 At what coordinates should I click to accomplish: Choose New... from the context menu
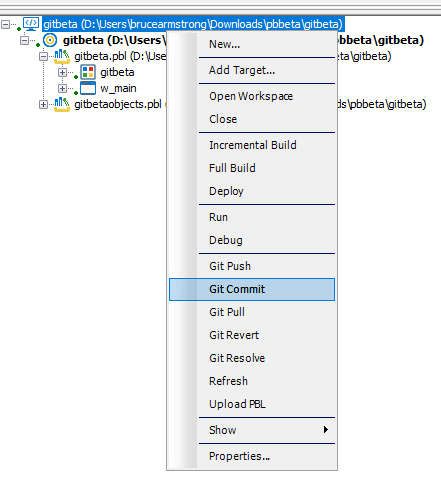(x=252, y=44)
